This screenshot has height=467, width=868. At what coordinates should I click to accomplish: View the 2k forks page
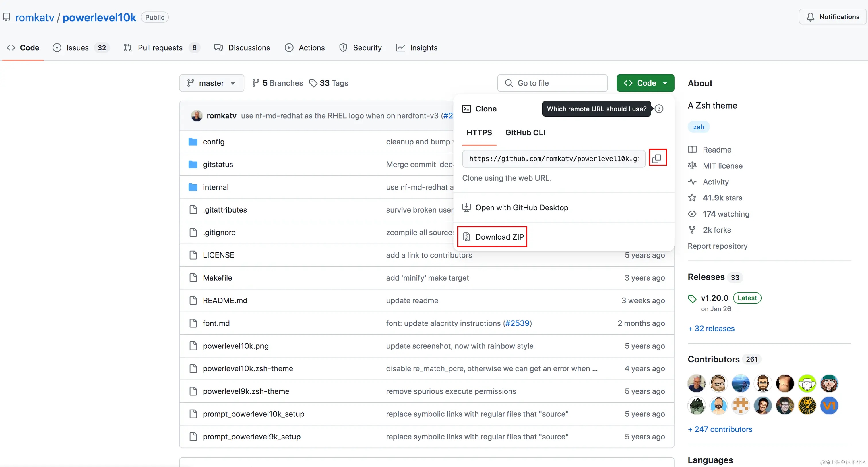click(x=716, y=230)
